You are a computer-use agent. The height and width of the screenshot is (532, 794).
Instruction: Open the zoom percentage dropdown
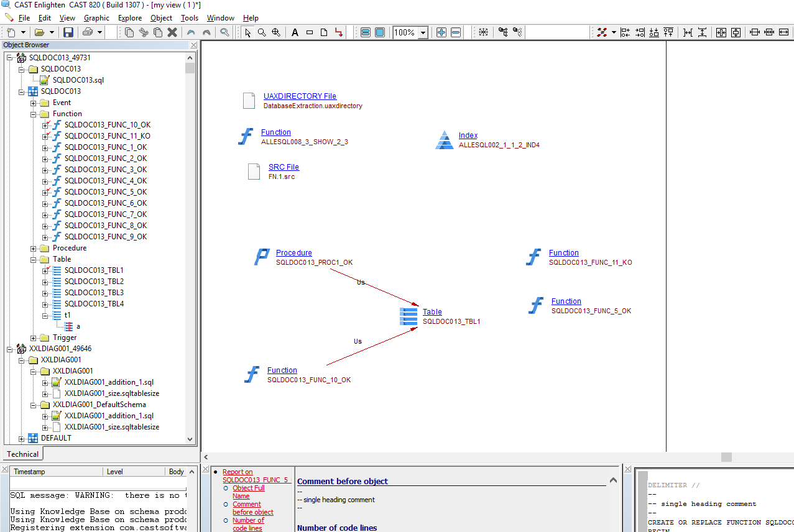423,32
